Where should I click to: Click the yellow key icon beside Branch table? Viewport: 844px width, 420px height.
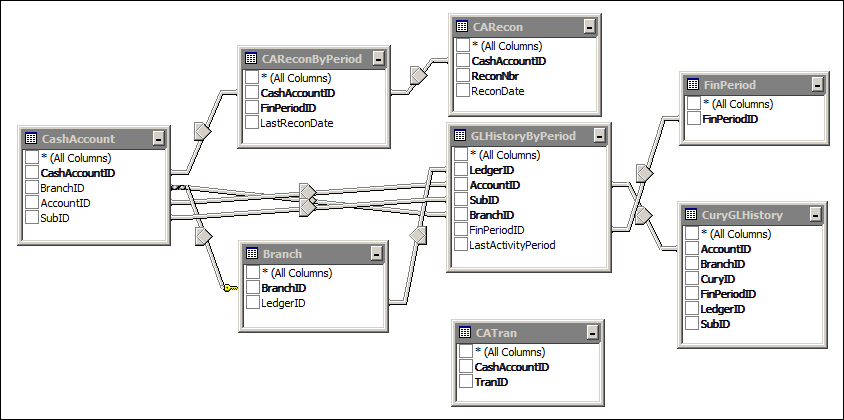point(229,288)
